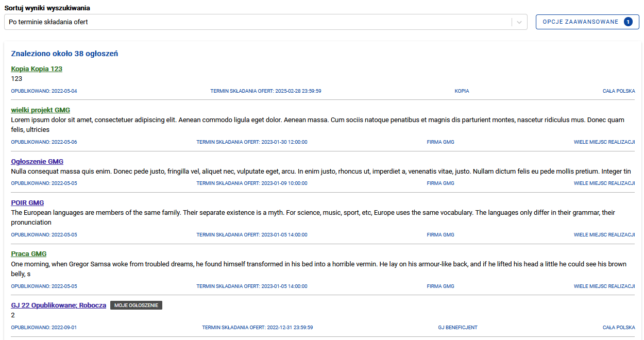
Task: Open the wielki projekt GMG listing
Action: [40, 110]
